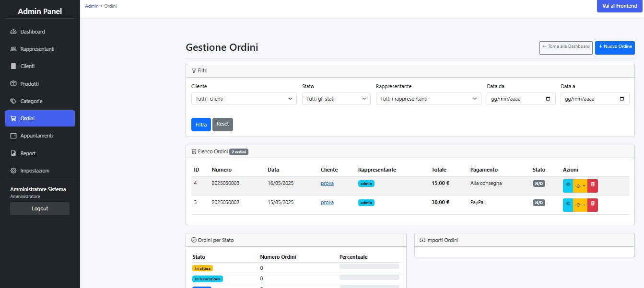Image resolution: width=644 pixels, height=288 pixels.
Task: Delete order 2025050003 with trash icon
Action: 593,185
